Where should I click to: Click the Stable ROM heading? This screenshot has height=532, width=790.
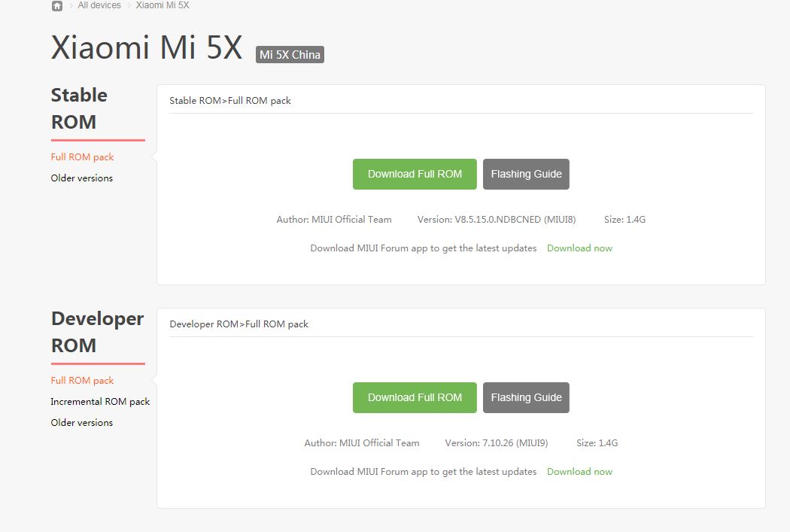pos(79,108)
